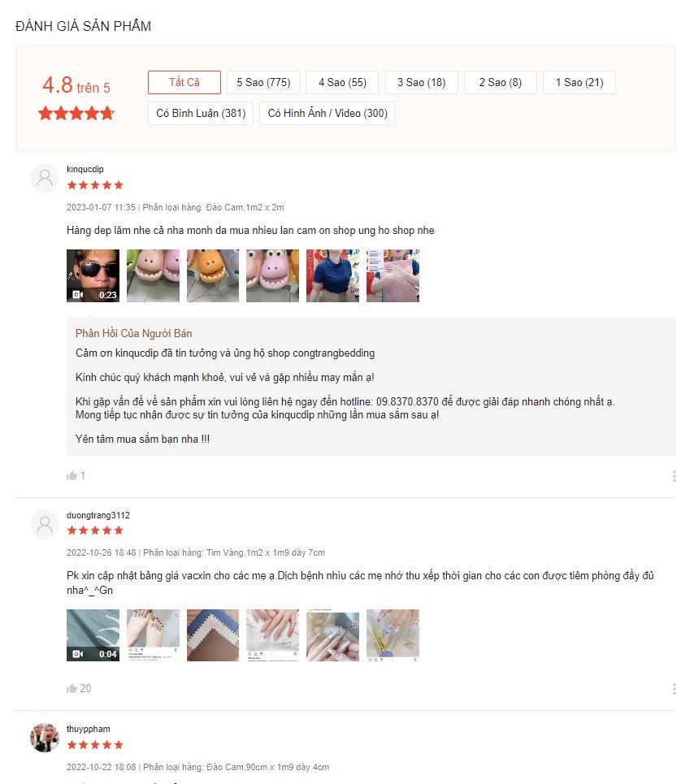Select the Tất Cả filter

[x=184, y=83]
